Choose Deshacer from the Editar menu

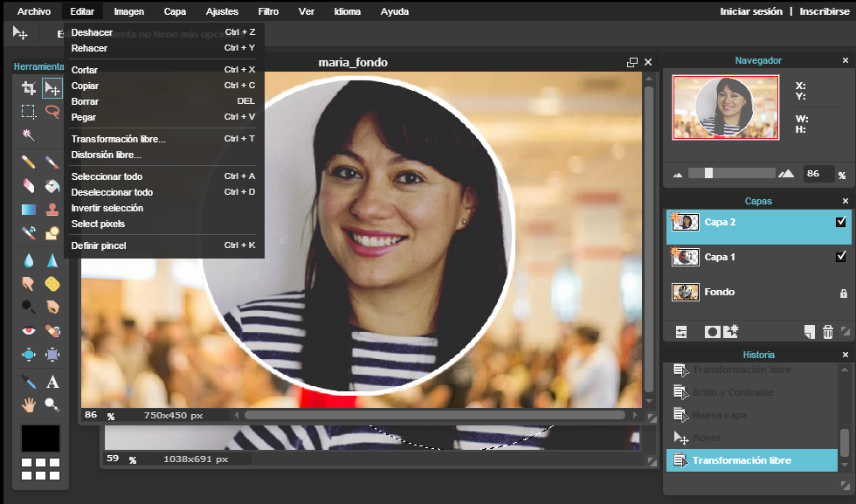point(163,32)
